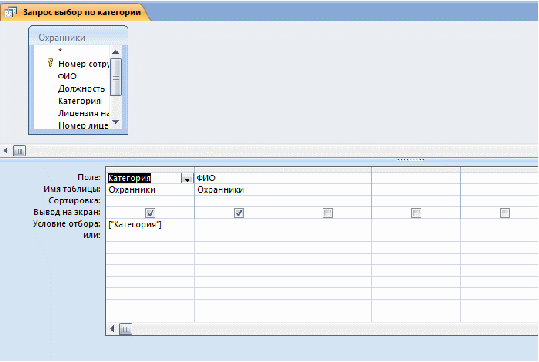Click the design grid horizontal scrollbar thumb
This screenshot has width=539, height=362.
pyautogui.click(x=125, y=329)
